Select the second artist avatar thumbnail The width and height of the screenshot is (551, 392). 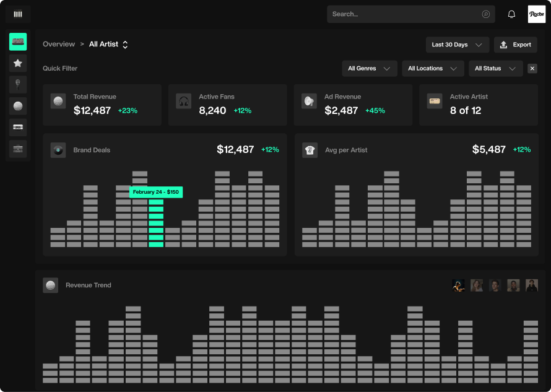(477, 285)
